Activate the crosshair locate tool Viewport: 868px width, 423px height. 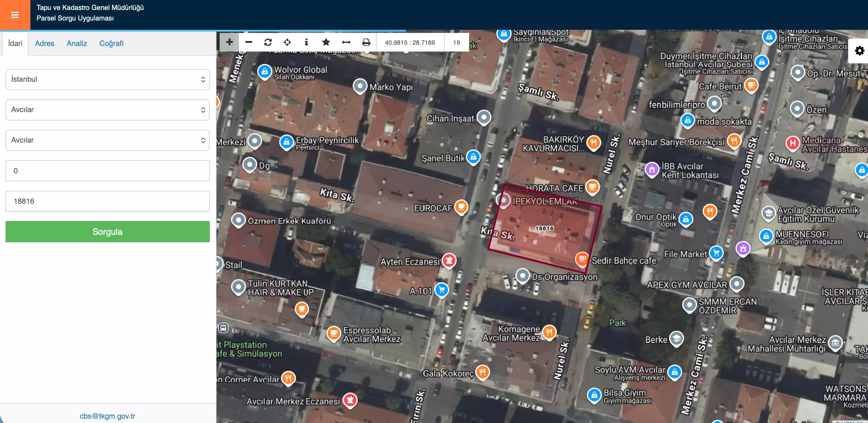point(287,42)
